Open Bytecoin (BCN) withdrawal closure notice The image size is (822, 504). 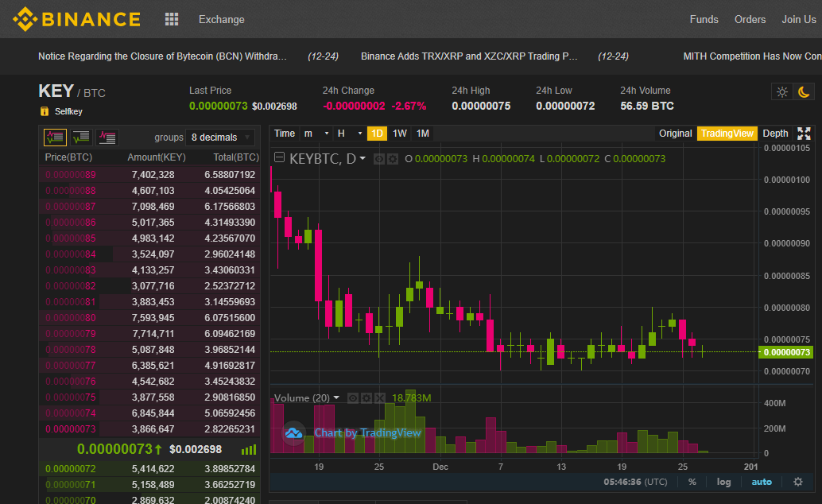[x=162, y=56]
